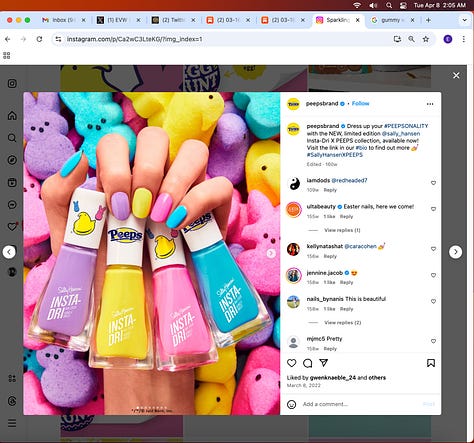
Task: Save post with bookmark icon
Action: point(431,363)
